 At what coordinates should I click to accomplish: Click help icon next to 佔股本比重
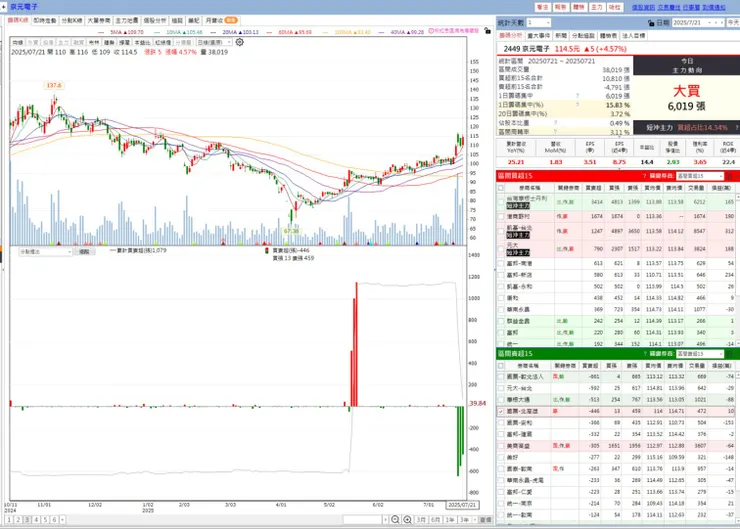[555, 123]
